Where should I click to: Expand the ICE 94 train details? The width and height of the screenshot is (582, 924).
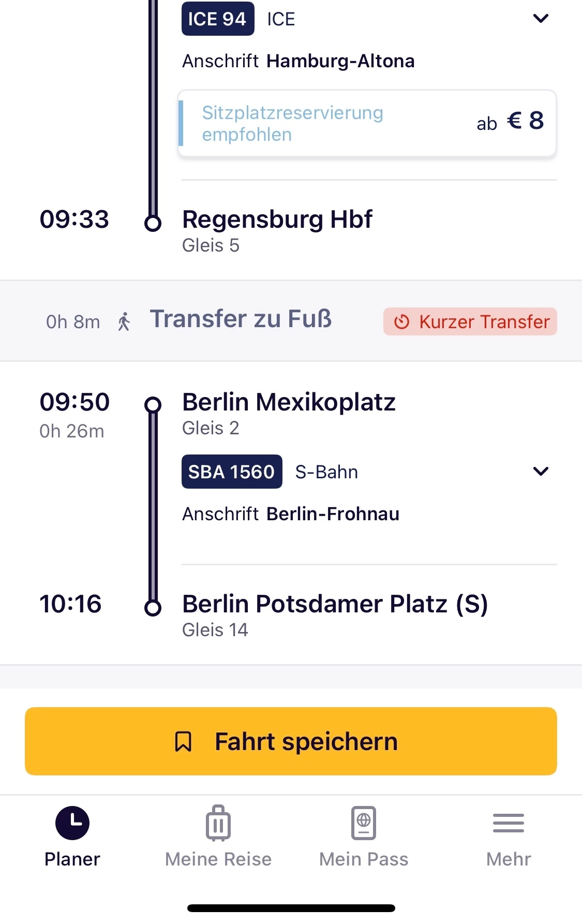pos(541,19)
